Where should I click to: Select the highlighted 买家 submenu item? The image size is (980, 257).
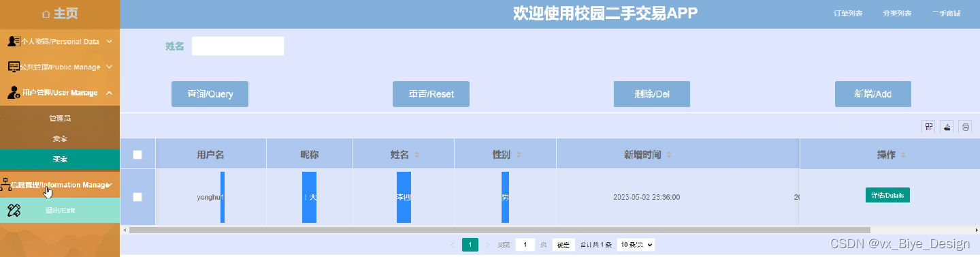pyautogui.click(x=60, y=160)
